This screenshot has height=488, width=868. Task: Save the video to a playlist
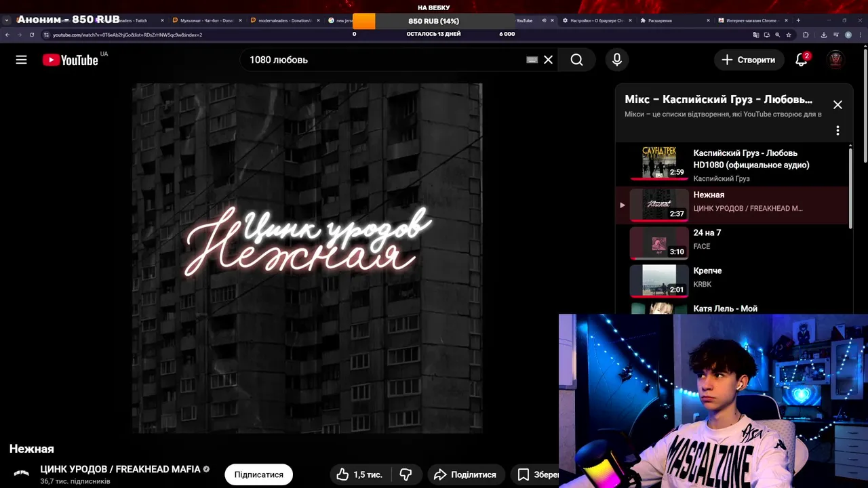[534, 474]
